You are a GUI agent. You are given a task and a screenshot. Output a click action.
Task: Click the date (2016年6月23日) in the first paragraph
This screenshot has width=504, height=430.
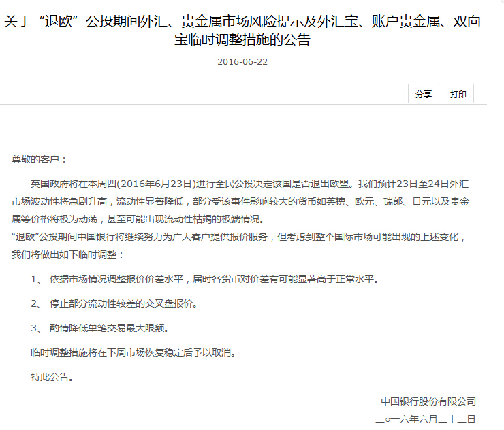click(x=156, y=184)
